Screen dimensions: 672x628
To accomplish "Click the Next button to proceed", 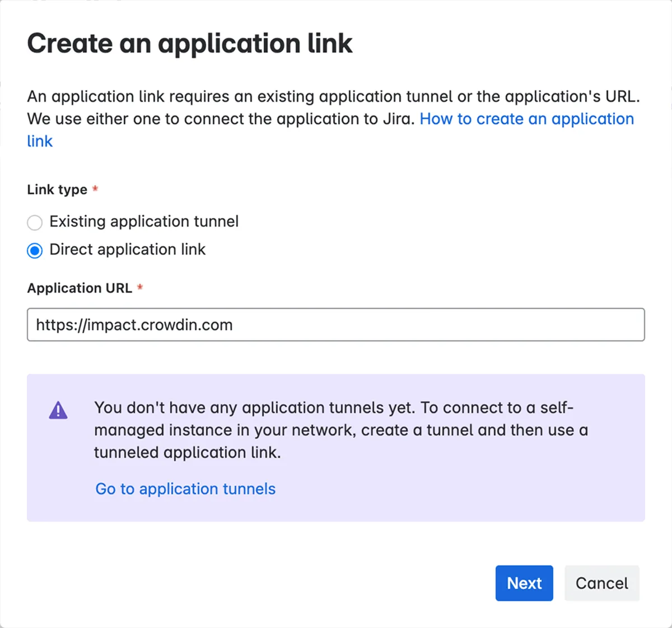I will tap(524, 583).
